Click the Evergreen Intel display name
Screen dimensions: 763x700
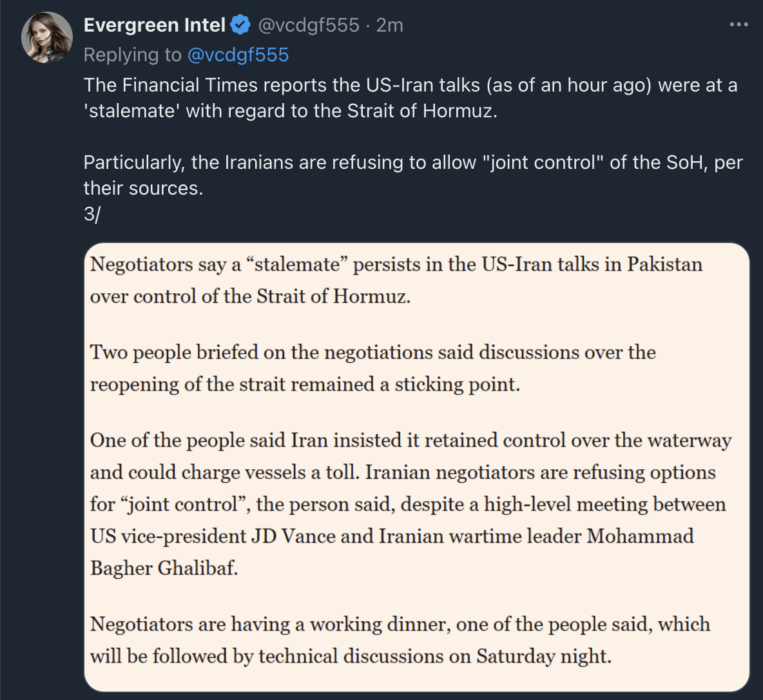click(154, 26)
